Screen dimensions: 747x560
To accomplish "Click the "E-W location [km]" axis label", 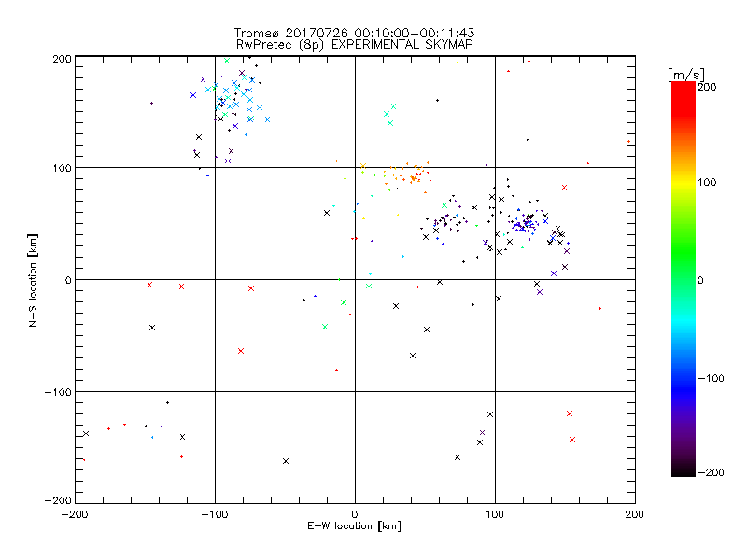I will 354,526.
